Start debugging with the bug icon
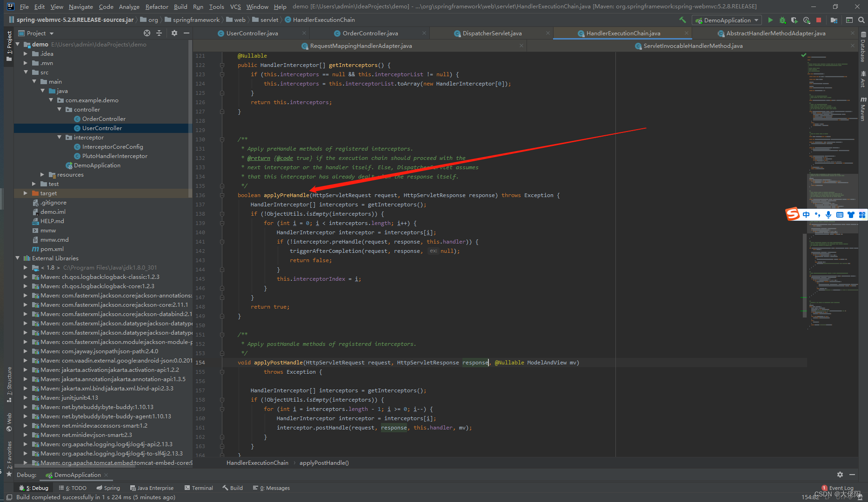The width and height of the screenshot is (868, 502). (782, 20)
